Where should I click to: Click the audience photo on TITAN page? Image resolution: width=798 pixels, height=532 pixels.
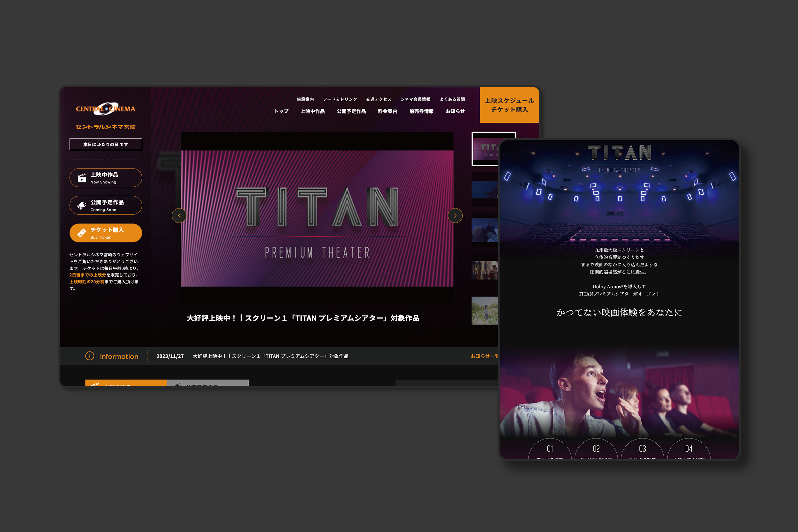pos(619,393)
